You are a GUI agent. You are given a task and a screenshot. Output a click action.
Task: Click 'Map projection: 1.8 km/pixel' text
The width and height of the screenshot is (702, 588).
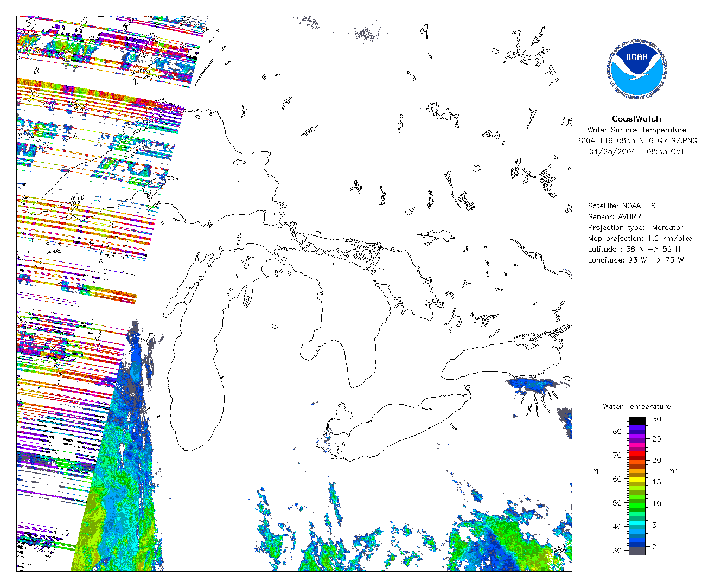[x=641, y=238]
